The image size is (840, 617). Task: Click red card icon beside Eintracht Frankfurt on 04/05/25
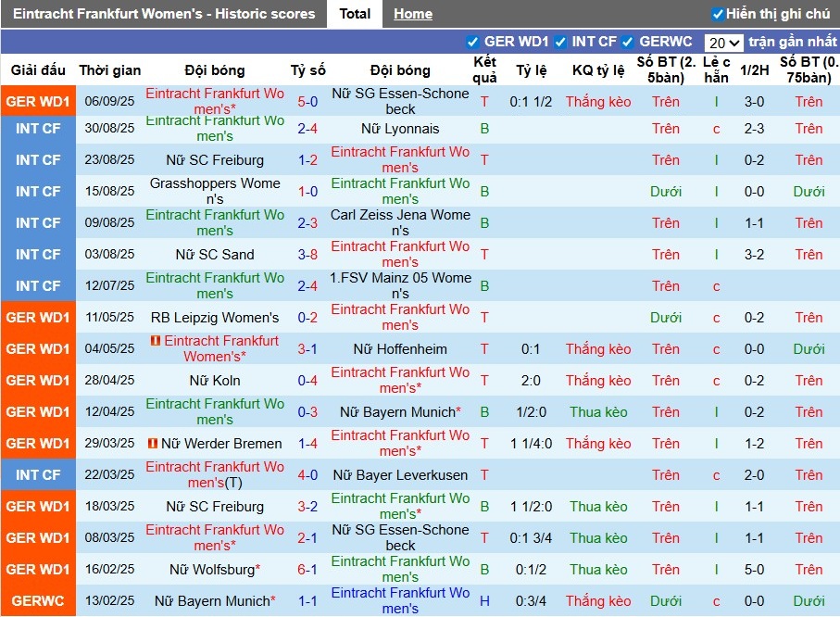coord(156,342)
